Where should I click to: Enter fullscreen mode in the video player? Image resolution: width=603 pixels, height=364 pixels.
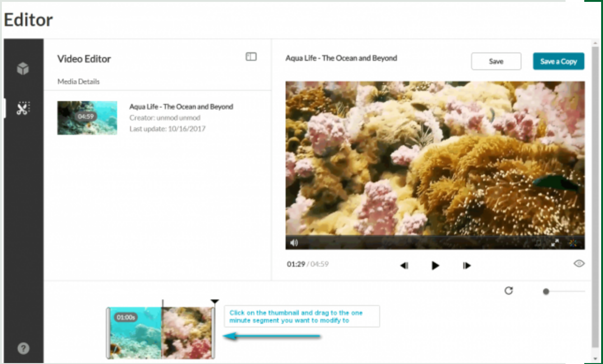click(x=555, y=243)
